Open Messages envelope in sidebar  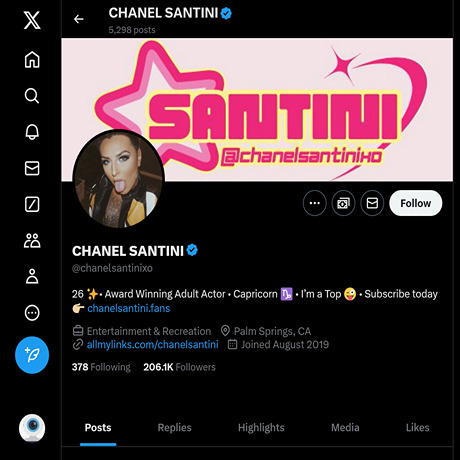click(32, 168)
